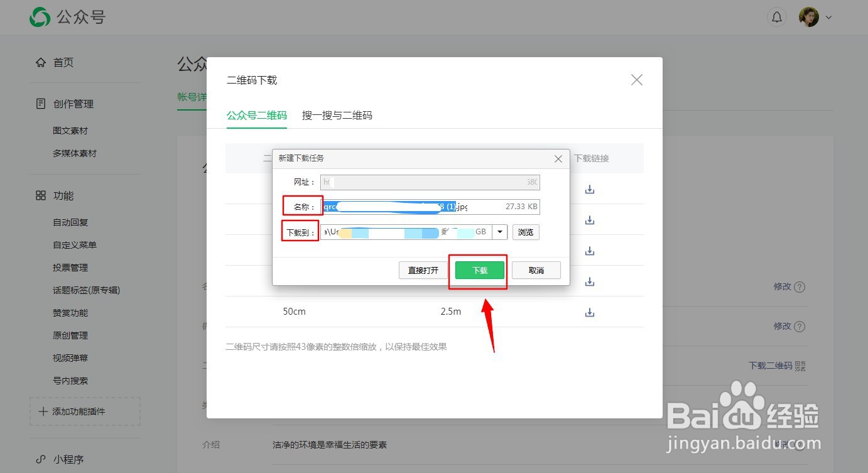Click the green 下载 download button

pos(478,269)
